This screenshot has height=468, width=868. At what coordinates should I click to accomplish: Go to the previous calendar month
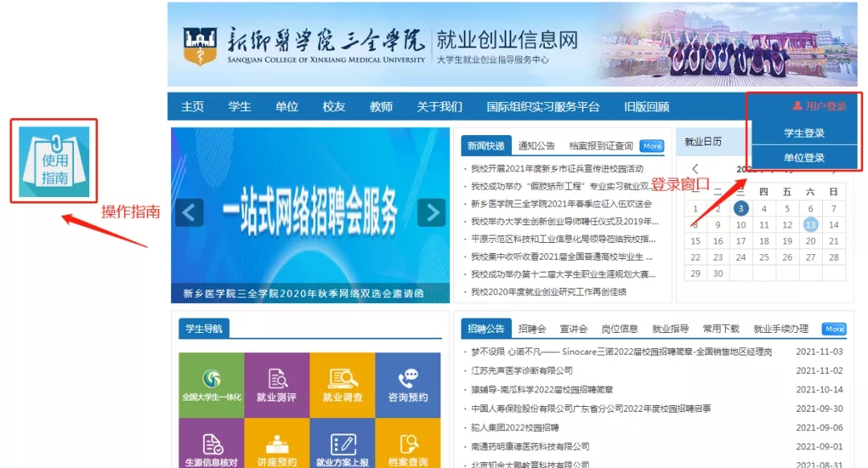[695, 169]
